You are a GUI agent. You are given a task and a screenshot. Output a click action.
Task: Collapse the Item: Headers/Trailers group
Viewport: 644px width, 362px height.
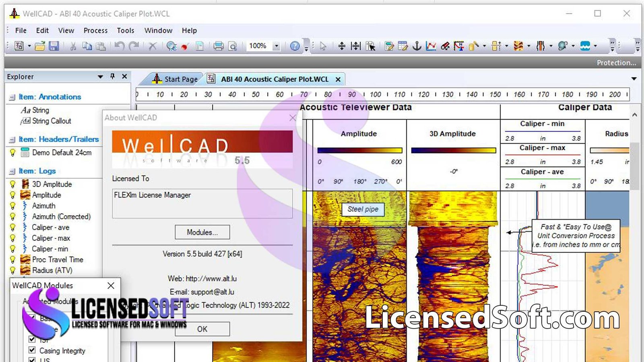click(12, 140)
